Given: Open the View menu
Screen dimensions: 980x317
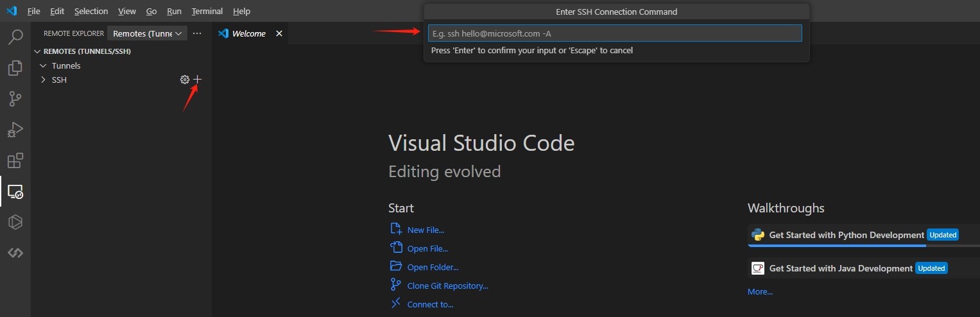Looking at the screenshot, I should click(x=127, y=11).
